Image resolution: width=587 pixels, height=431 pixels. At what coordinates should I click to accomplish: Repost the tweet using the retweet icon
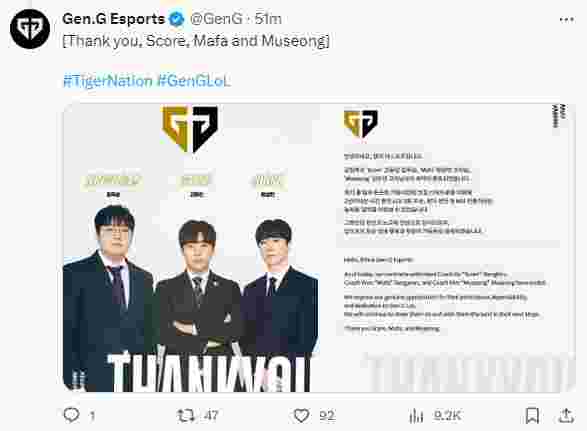tap(185, 416)
